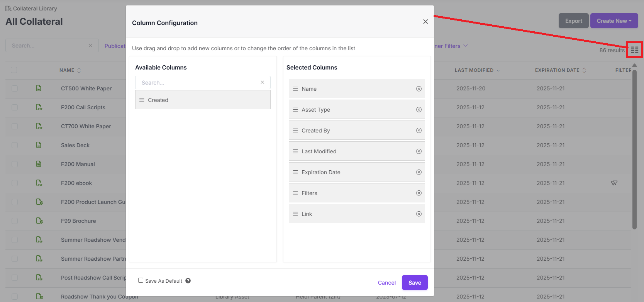Grab the drag handle of Link column
Viewport: 644px width, 302px height.
click(x=295, y=214)
